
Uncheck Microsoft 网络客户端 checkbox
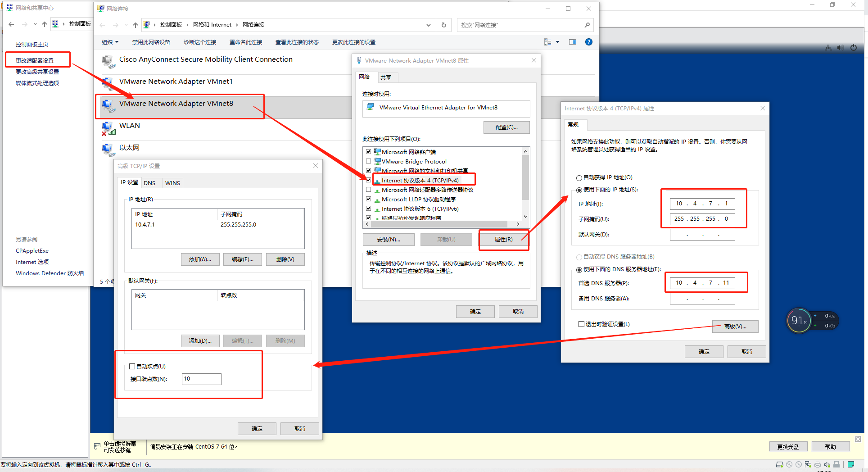(x=368, y=152)
